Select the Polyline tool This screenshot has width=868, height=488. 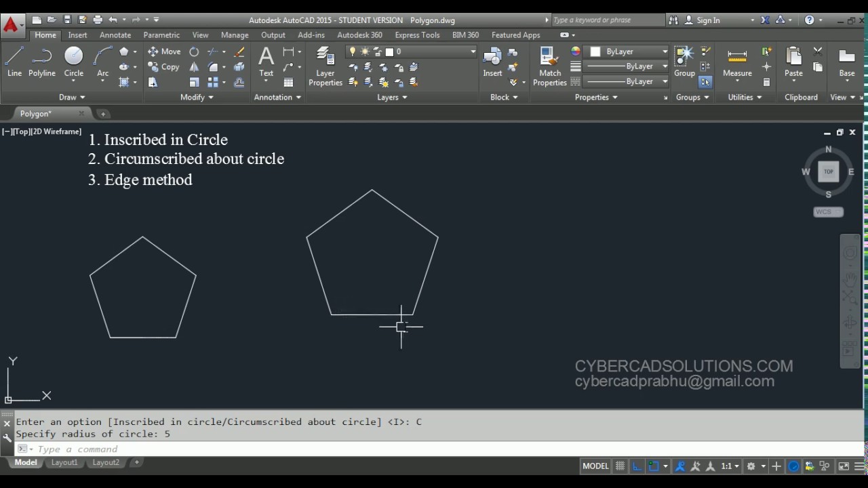[x=42, y=62]
